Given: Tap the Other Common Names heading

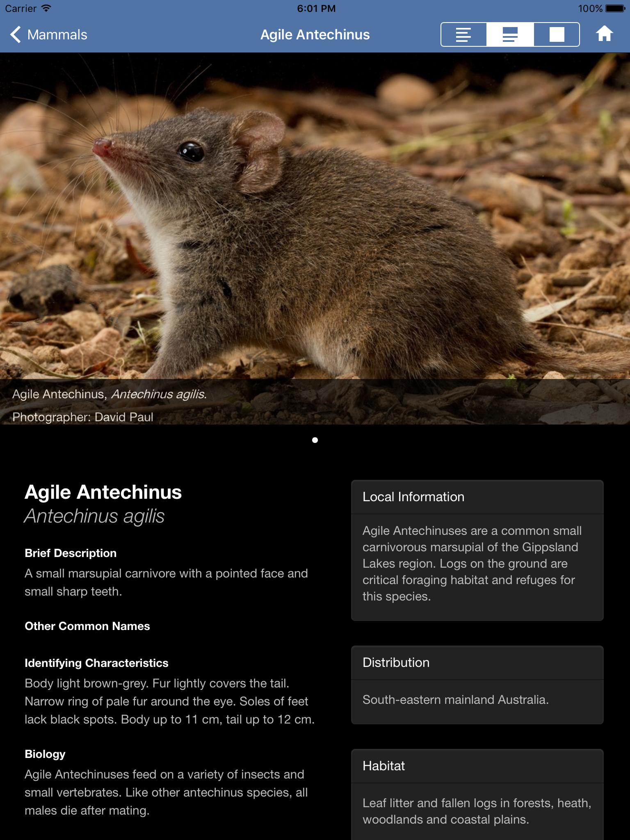Looking at the screenshot, I should [x=87, y=626].
